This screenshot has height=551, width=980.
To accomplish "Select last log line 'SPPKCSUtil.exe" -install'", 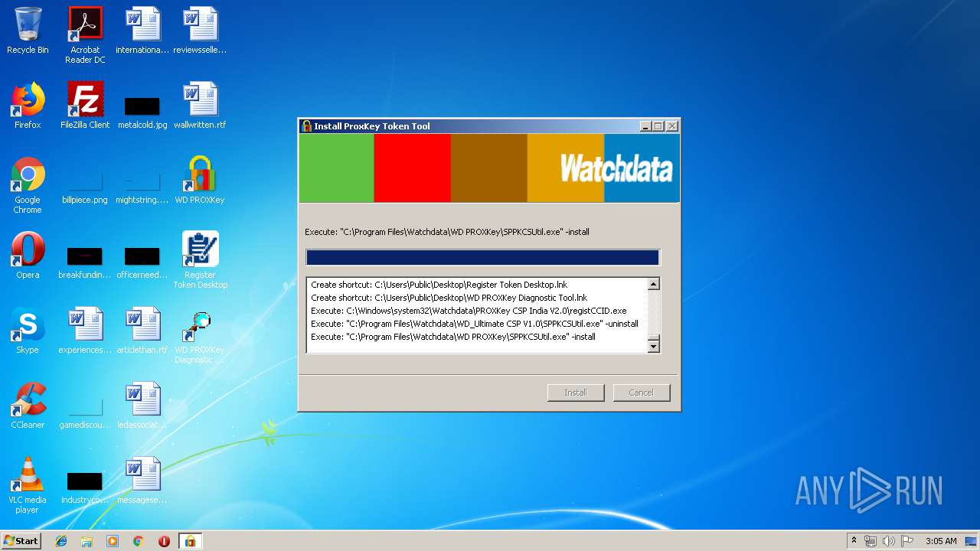I will [453, 337].
